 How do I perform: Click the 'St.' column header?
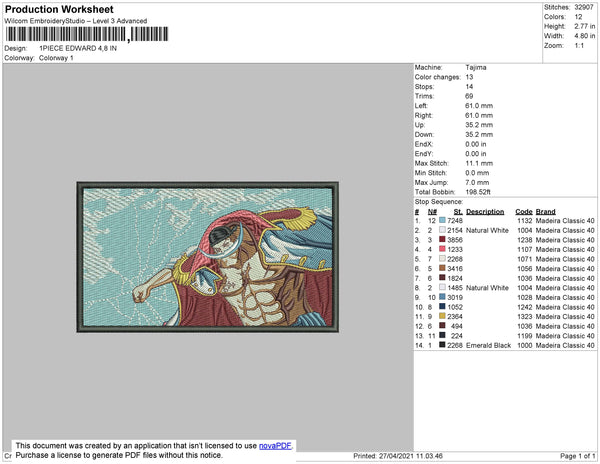point(458,212)
